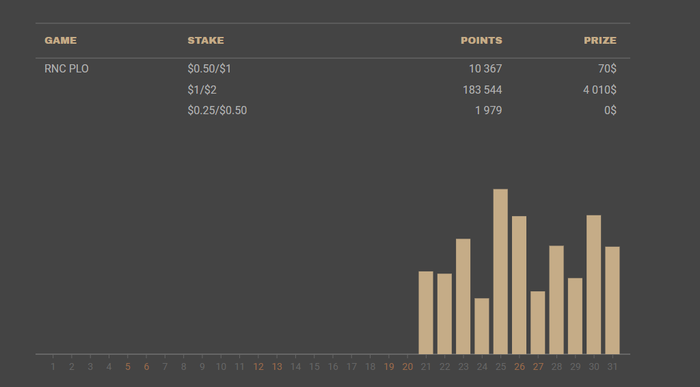This screenshot has height=387, width=700.
Task: Select the $1/$2 stake row
Action: (333, 90)
